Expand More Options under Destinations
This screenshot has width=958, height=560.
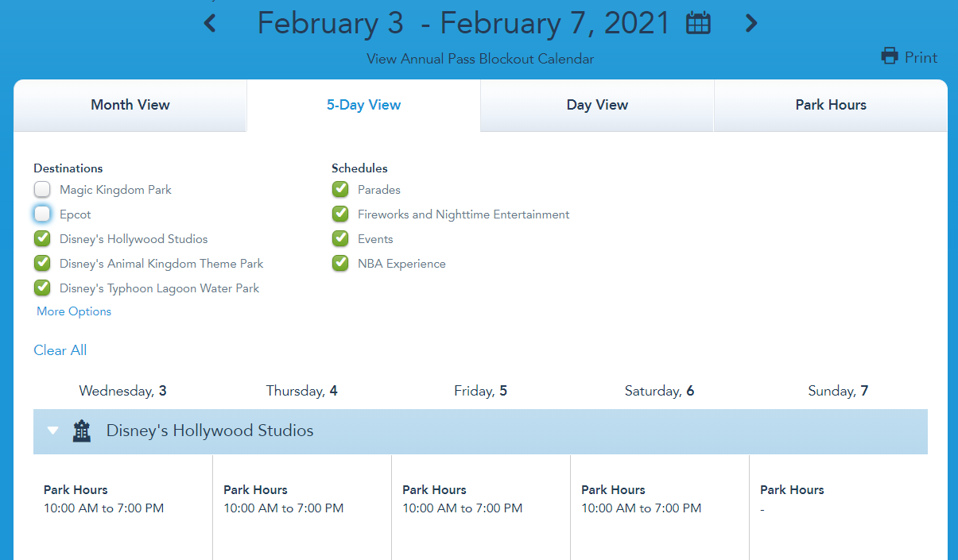pos(74,311)
